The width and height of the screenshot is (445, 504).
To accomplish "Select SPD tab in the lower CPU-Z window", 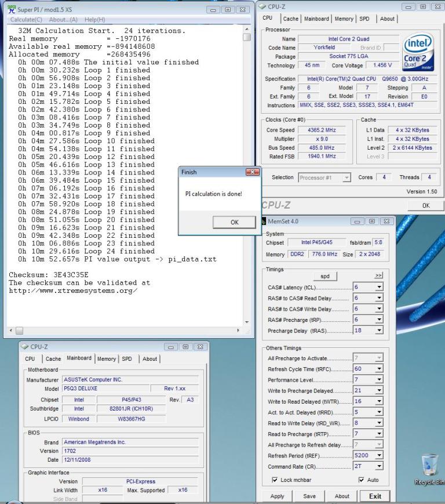I will coord(127,358).
